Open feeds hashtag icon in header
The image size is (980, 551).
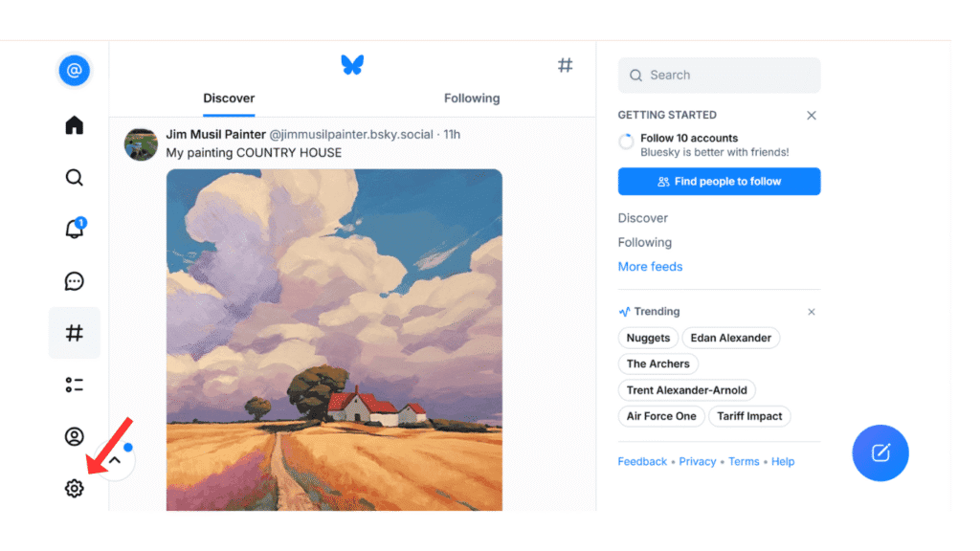pos(566,65)
